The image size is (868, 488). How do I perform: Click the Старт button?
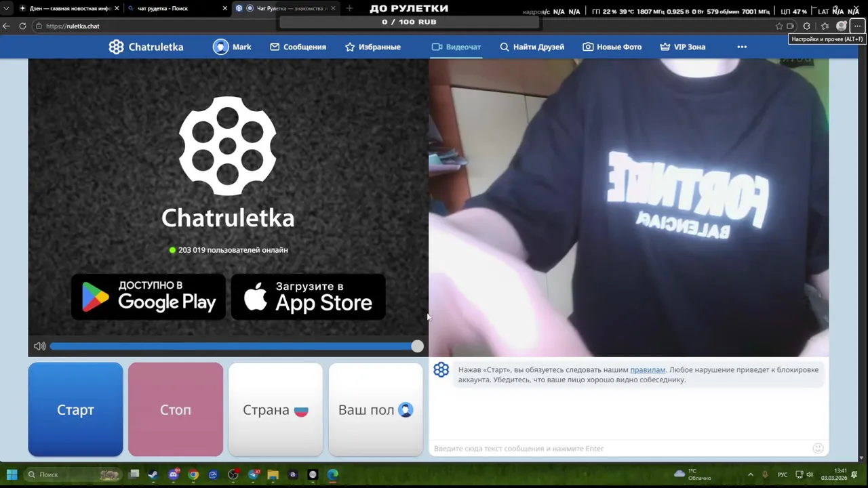click(75, 409)
